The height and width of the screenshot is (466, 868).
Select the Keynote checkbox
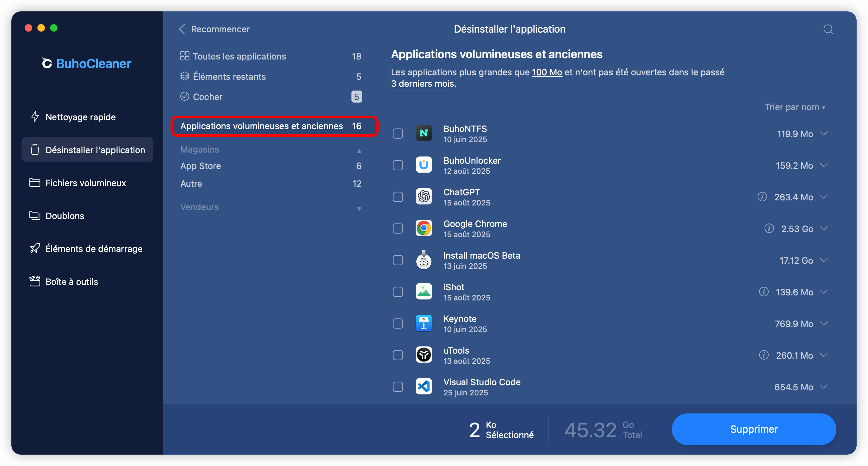pyautogui.click(x=398, y=323)
